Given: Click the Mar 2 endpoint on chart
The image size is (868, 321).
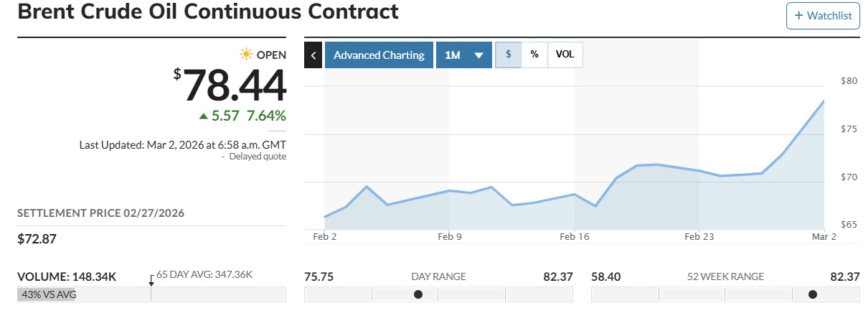Looking at the screenshot, I should pyautogui.click(x=824, y=101).
